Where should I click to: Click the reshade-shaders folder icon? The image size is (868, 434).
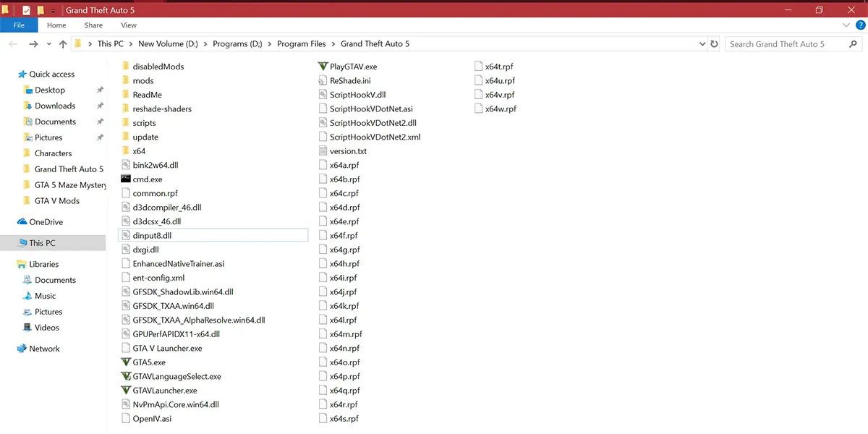tap(126, 109)
